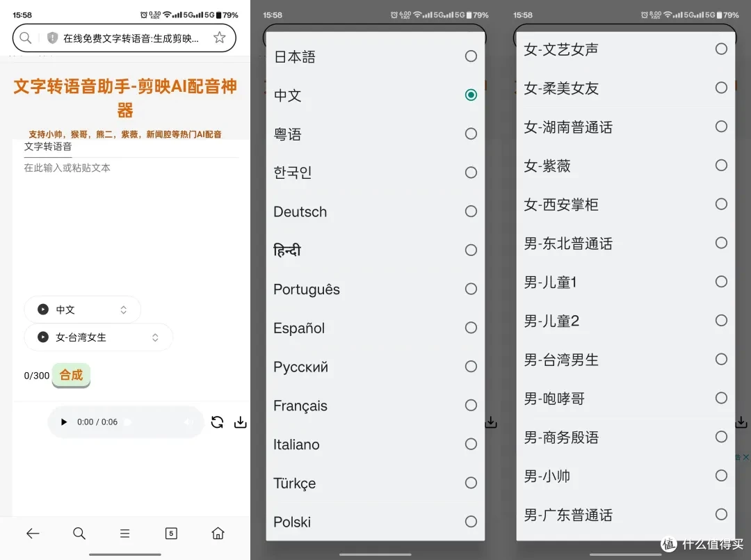751x560 pixels.
Task: Play preview of 女-台湾女生 voice
Action: tap(43, 337)
